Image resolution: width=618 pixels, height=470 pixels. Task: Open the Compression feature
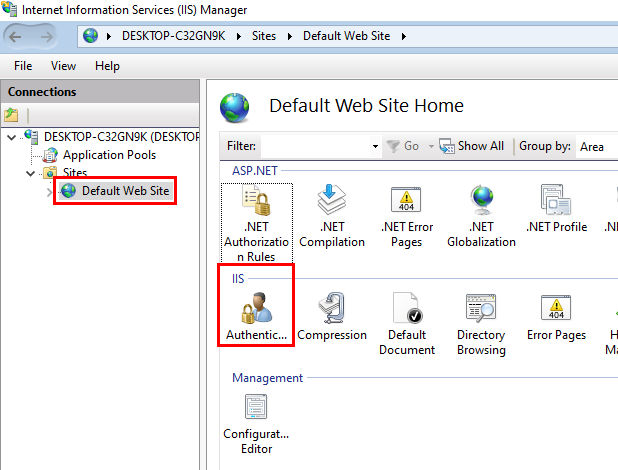(x=332, y=317)
